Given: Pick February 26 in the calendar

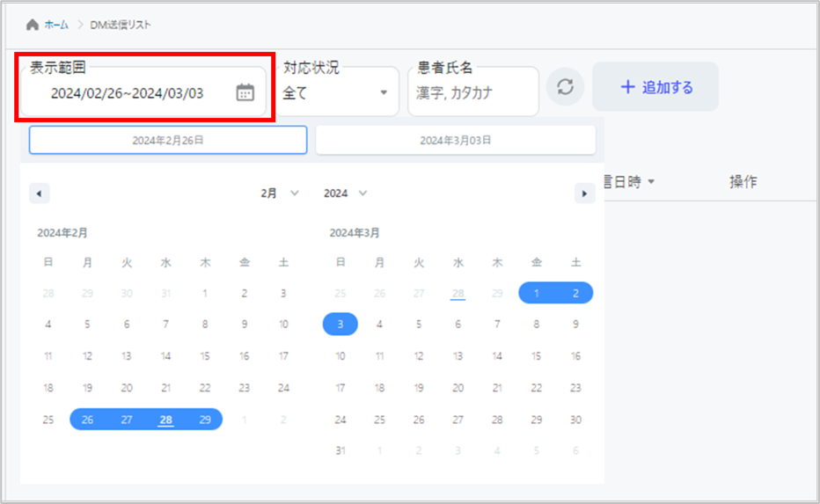Looking at the screenshot, I should [87, 420].
